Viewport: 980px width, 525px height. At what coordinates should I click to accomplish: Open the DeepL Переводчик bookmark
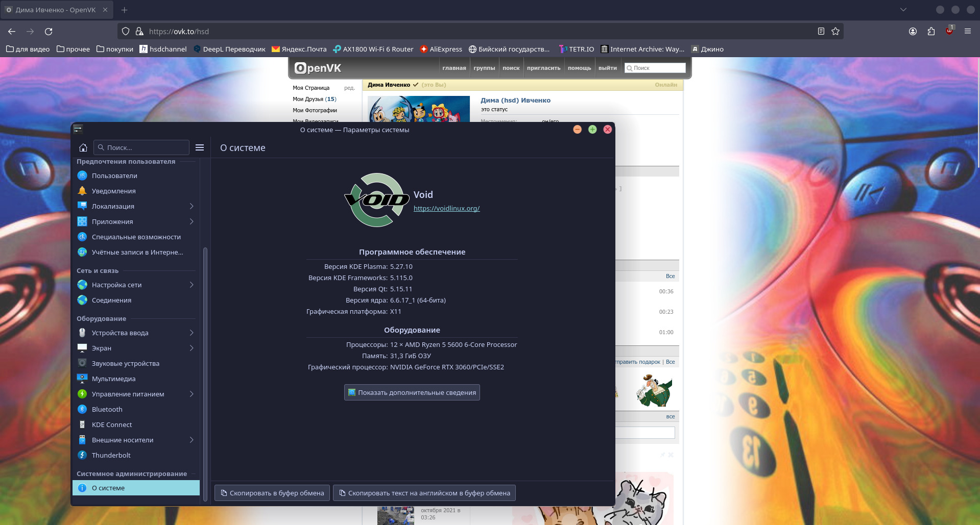point(229,49)
